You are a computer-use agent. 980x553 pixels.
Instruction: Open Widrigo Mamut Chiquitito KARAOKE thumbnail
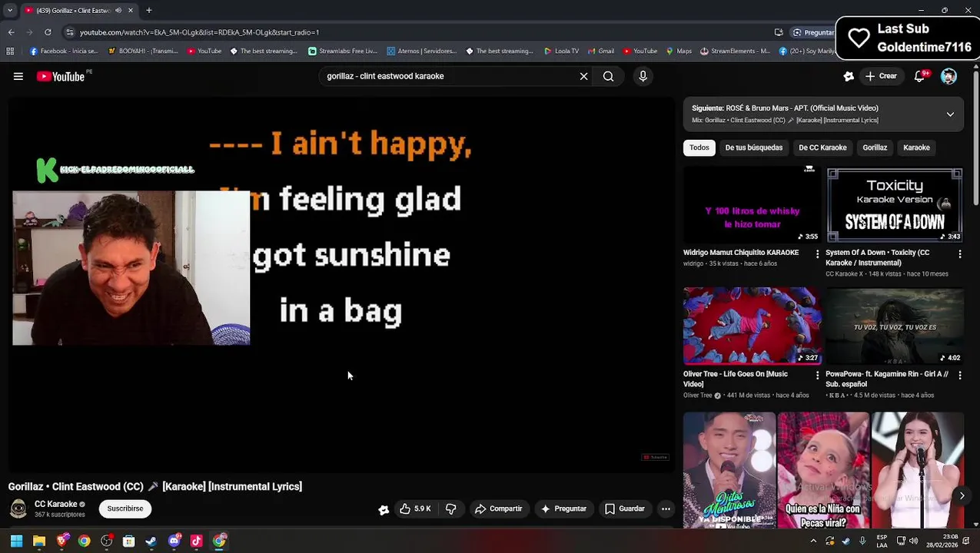(x=752, y=205)
